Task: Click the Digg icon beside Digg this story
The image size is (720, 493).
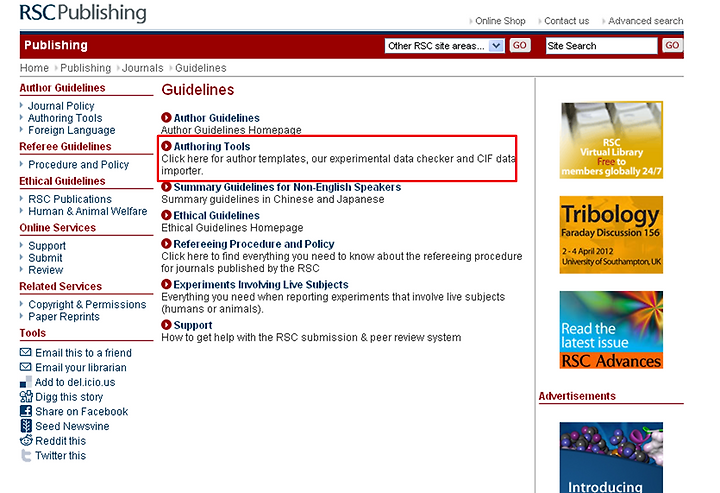Action: (26, 397)
